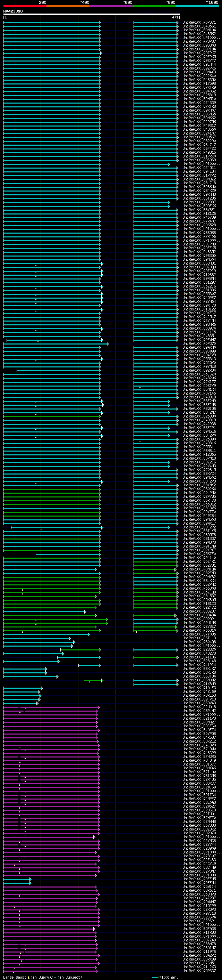222x980 pixels.
Task: Select hit label UniRef100_B6UHU1
Action: coord(199,263)
